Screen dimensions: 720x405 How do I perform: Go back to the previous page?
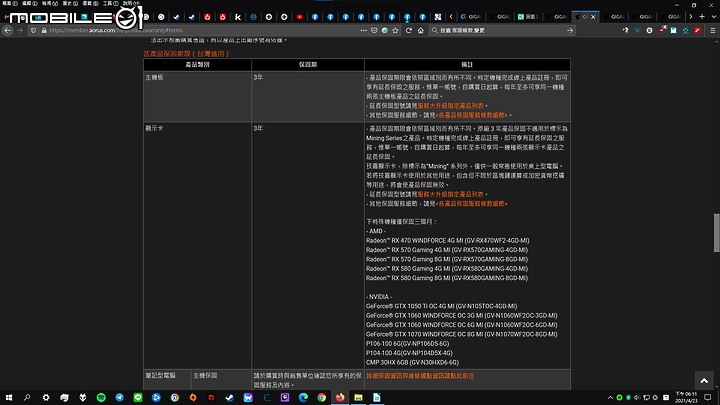8,30
